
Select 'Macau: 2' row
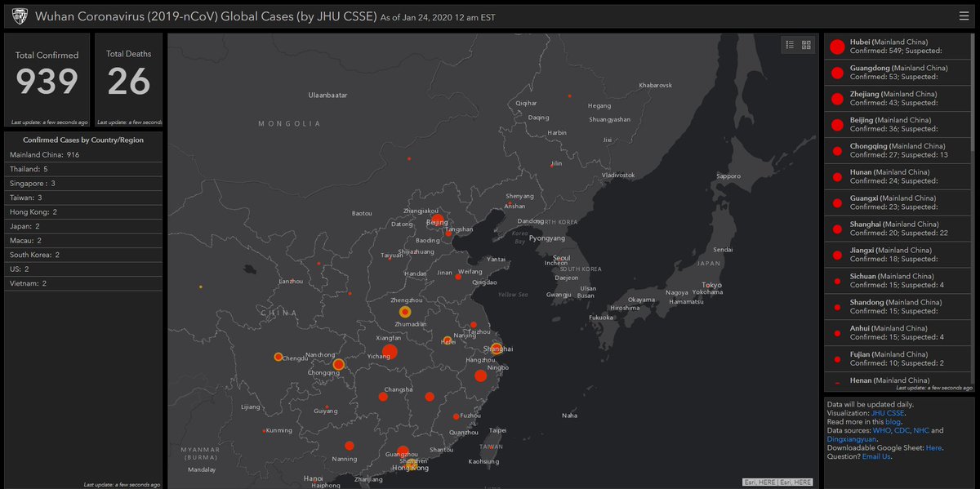[x=83, y=240]
